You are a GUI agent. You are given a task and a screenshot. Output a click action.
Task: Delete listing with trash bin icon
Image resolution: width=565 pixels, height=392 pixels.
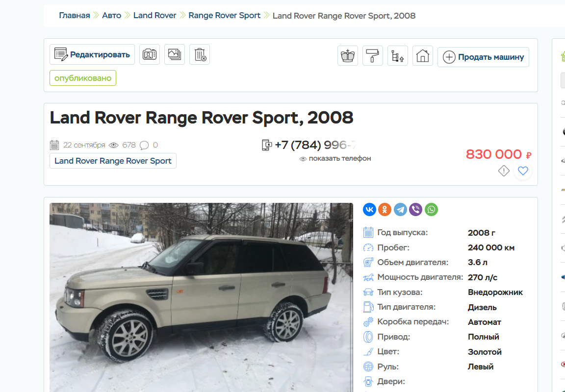click(x=200, y=54)
